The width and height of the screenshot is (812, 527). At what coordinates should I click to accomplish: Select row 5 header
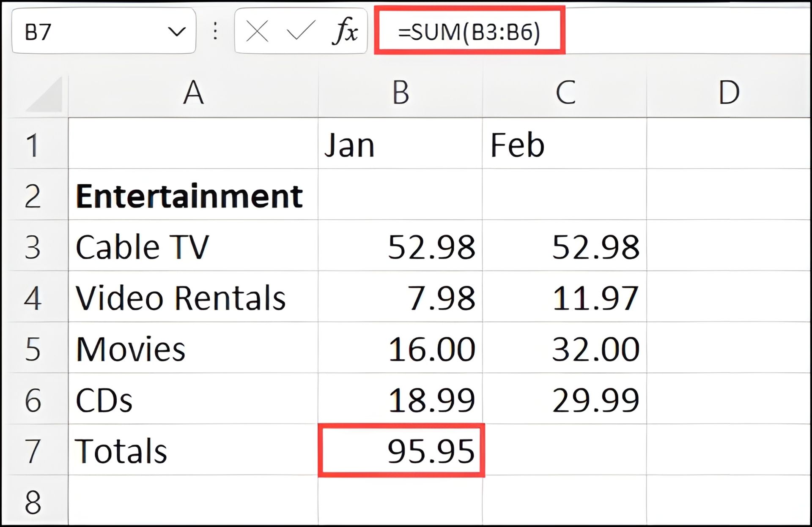pyautogui.click(x=34, y=348)
